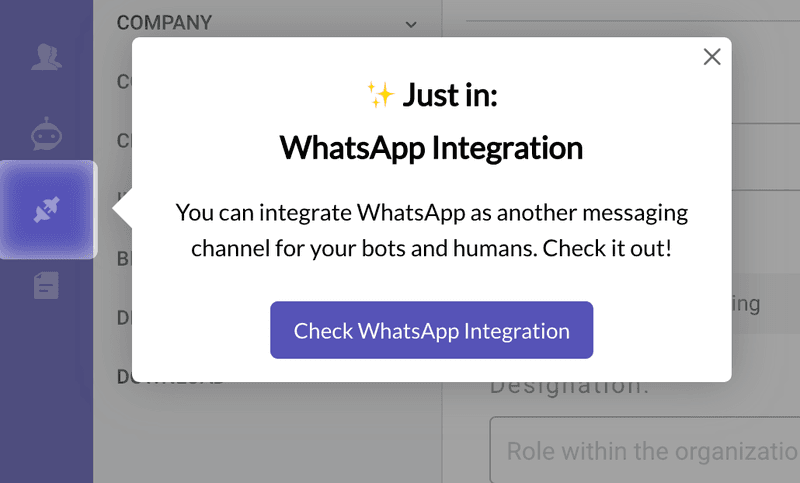The height and width of the screenshot is (483, 800).
Task: Select the COMPANY menu heading
Action: 164,22
